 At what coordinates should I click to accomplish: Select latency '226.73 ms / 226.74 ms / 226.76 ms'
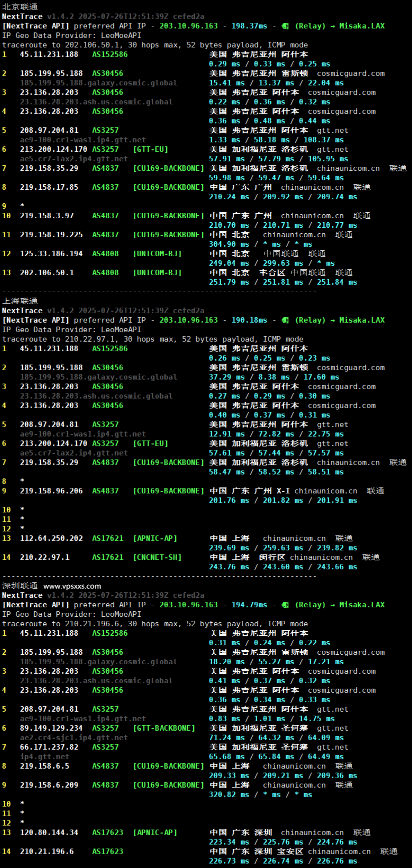click(283, 861)
